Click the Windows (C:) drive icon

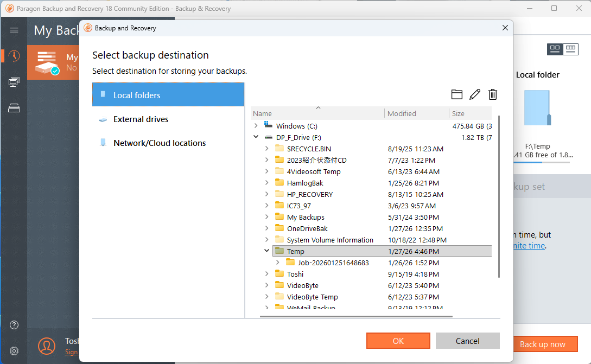[x=268, y=125]
